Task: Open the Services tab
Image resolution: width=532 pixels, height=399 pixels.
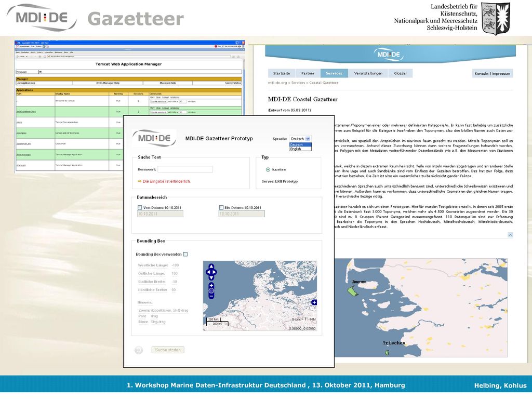Action: [334, 73]
